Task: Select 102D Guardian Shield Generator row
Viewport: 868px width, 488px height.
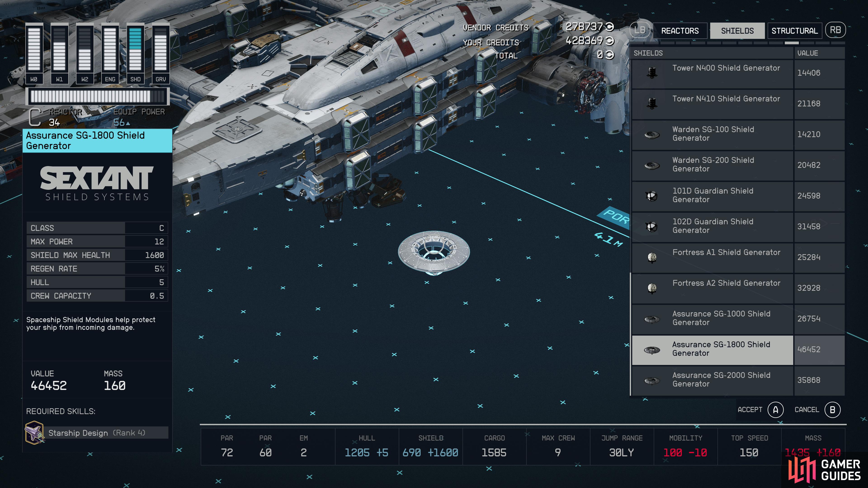Action: pos(738,227)
